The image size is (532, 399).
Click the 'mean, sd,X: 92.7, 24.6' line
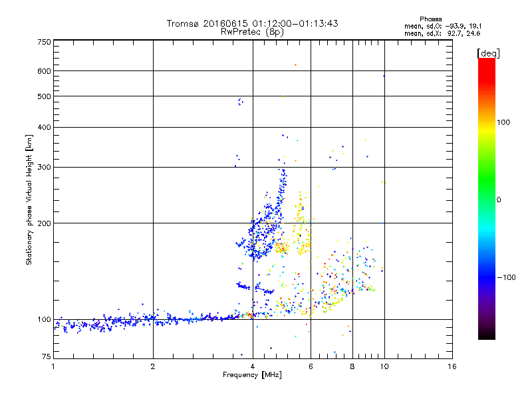click(x=442, y=33)
